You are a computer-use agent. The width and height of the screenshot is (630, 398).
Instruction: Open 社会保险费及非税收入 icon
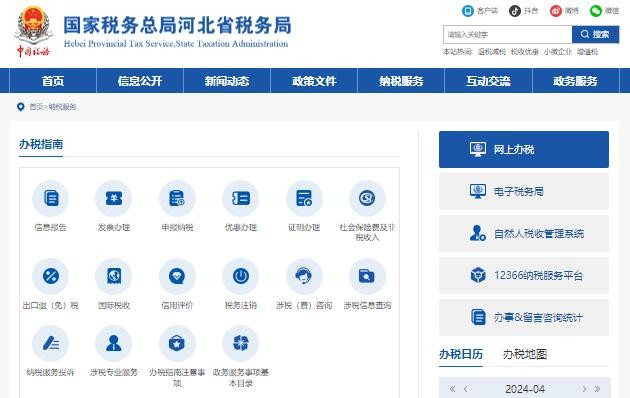point(367,198)
